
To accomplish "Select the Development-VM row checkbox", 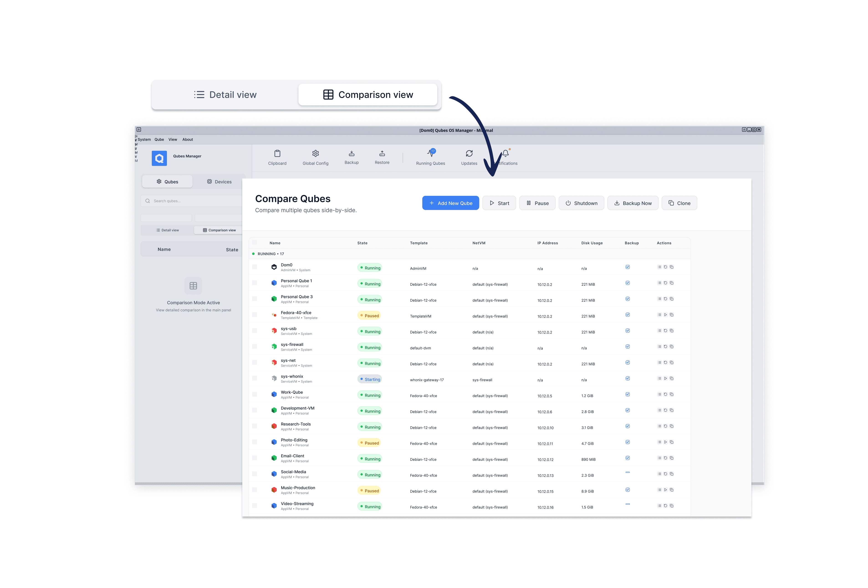I will click(255, 410).
